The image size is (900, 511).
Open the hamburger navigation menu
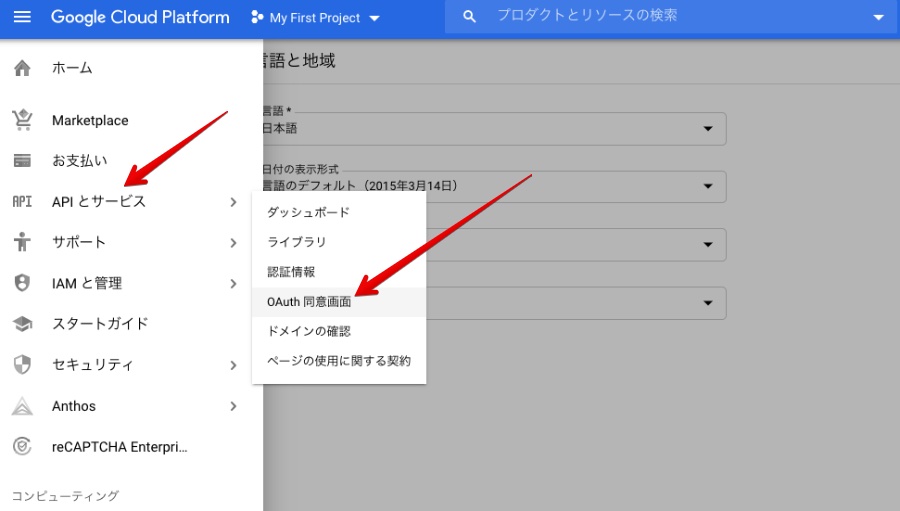pos(22,17)
